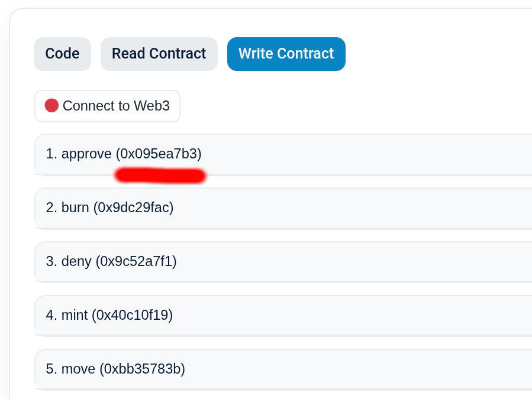The image size is (532, 399).
Task: Open the deny function panel
Action: pos(283,262)
